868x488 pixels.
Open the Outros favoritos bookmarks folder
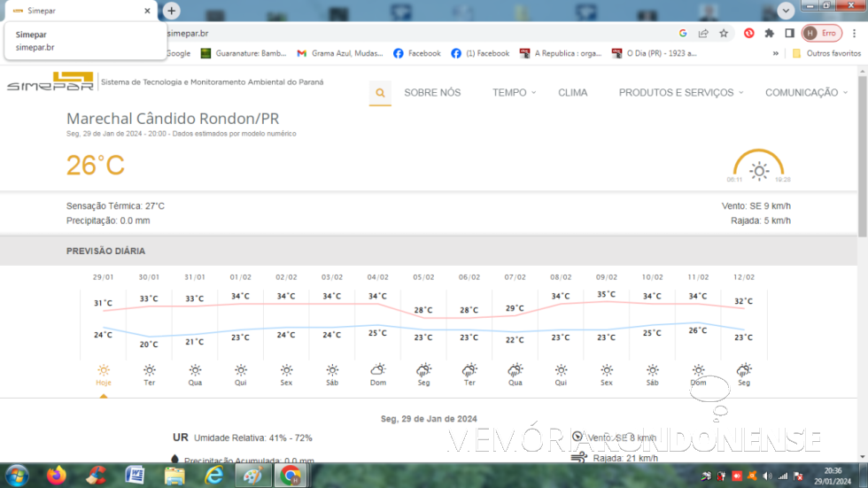coord(826,53)
